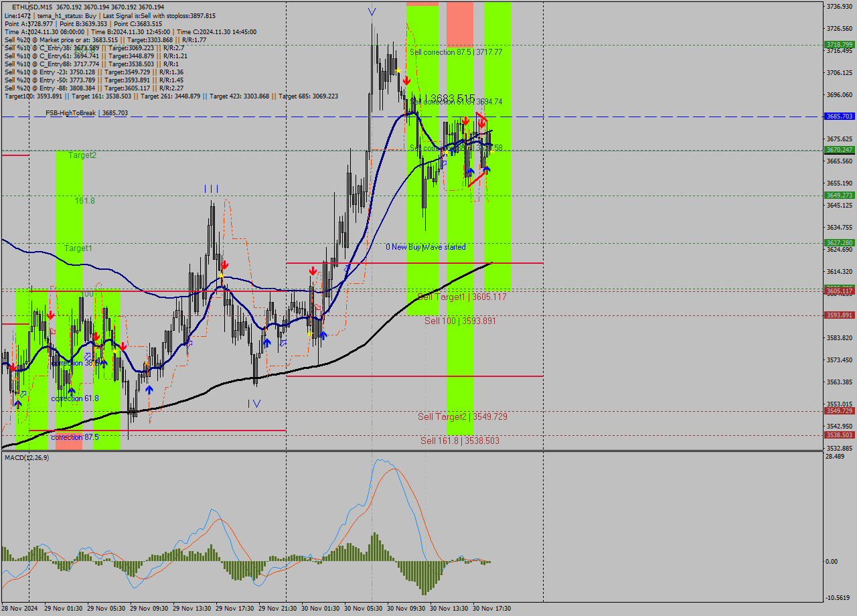Viewport: 857px width, 616px height.
Task: Select the blue 'correction 61.8' label
Action: point(75,398)
